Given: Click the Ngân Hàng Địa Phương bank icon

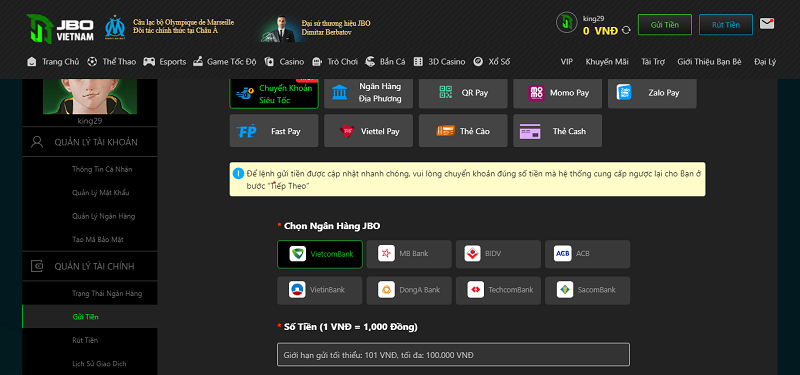Looking at the screenshot, I should point(339,92).
